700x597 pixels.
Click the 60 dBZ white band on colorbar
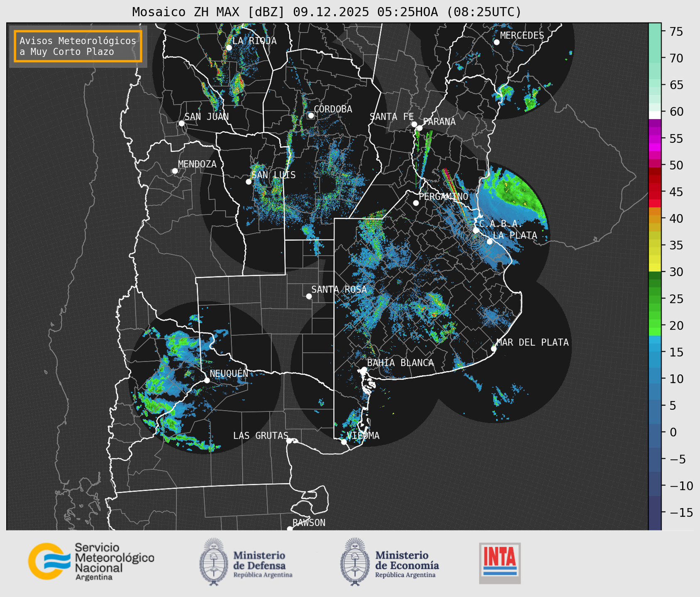655,115
